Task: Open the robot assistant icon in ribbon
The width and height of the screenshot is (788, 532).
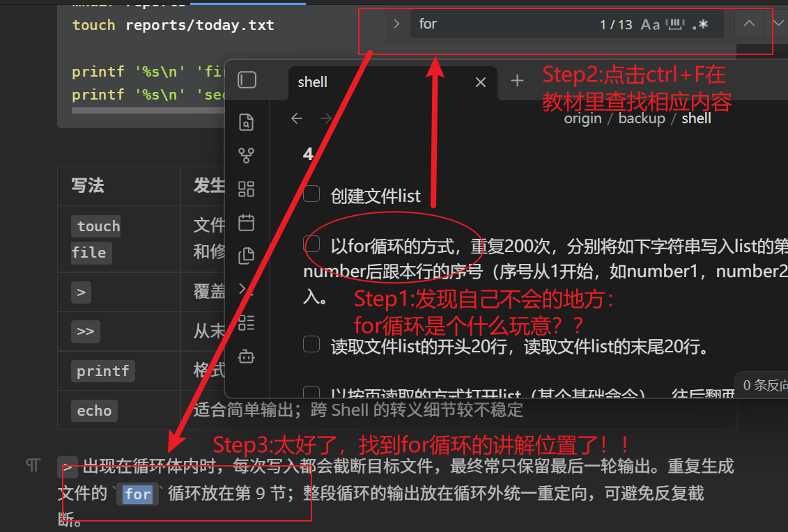Action: (246, 357)
